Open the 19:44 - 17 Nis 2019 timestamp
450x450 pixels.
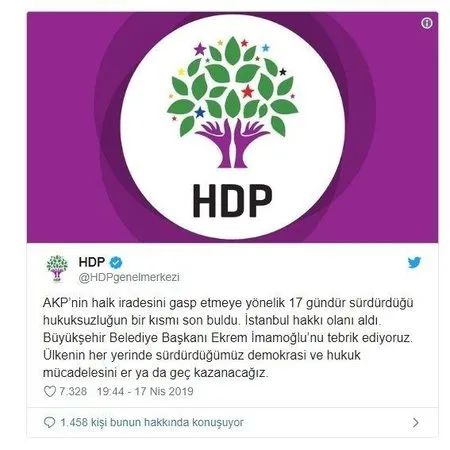click(x=145, y=391)
